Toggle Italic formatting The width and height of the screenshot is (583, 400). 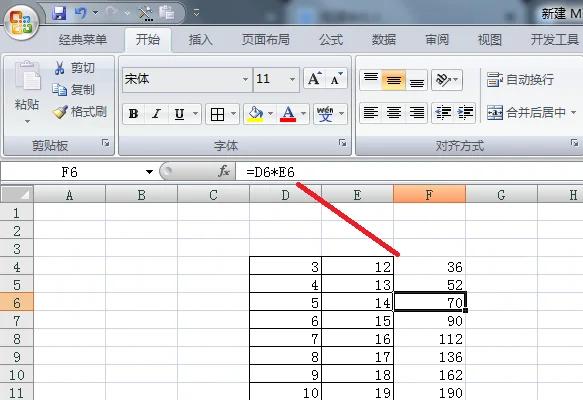click(157, 114)
